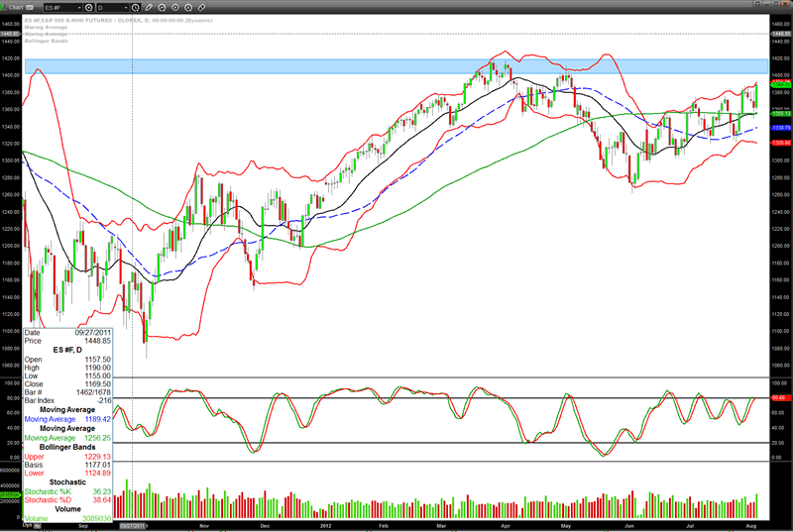Click the 1420.00 level on right price axis
Viewport: 793px width, 532px height.
point(781,58)
